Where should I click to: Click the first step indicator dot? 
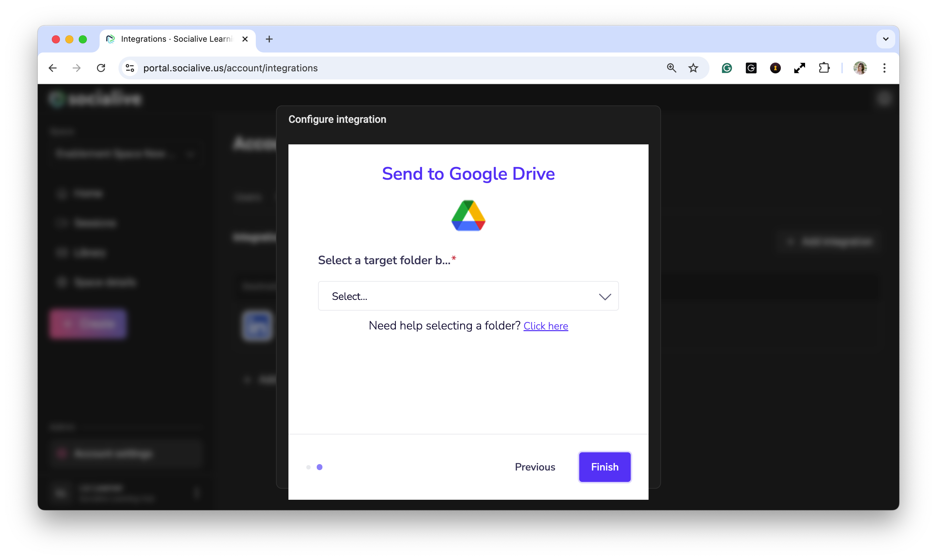coord(308,467)
